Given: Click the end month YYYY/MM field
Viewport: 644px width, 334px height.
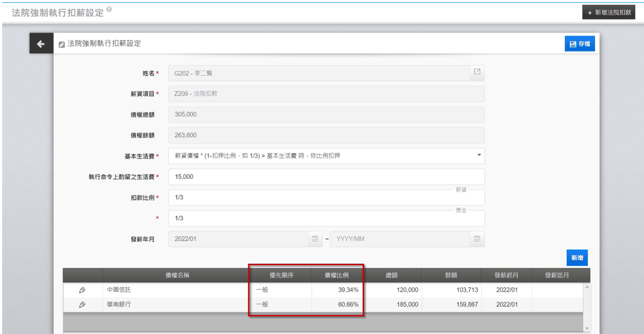Looking at the screenshot, I should [399, 239].
